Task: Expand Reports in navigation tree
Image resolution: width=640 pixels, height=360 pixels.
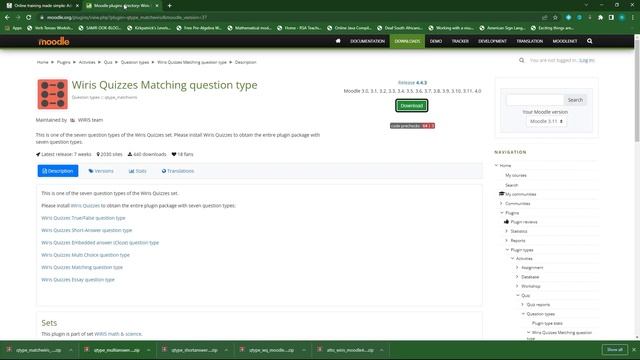Action: point(507,240)
